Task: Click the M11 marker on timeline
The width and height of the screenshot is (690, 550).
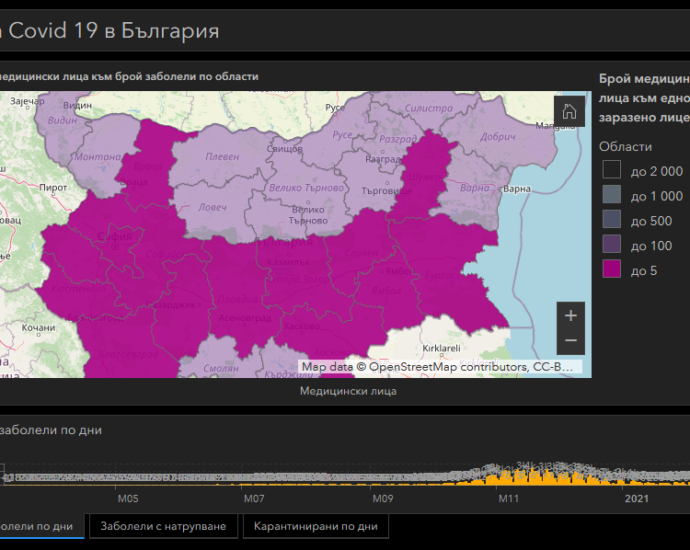Action: tap(508, 499)
